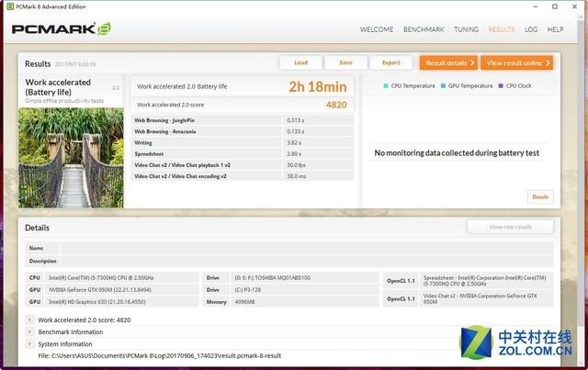Minimize the PCMark 8 window
588x370 pixels.
pos(536,6)
